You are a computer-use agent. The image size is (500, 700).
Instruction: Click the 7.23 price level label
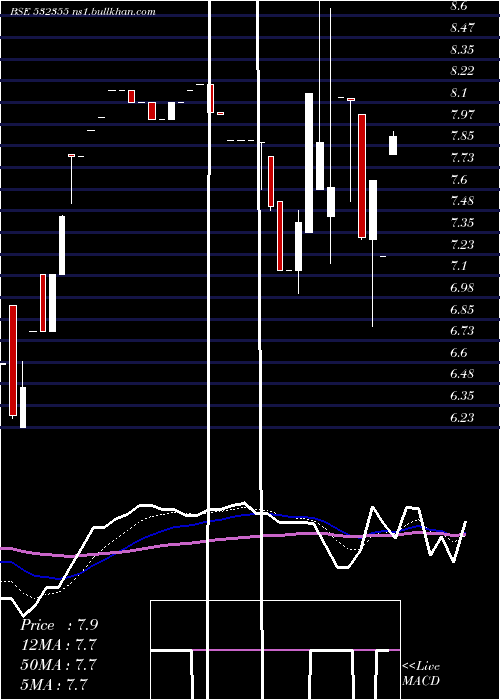[462, 244]
